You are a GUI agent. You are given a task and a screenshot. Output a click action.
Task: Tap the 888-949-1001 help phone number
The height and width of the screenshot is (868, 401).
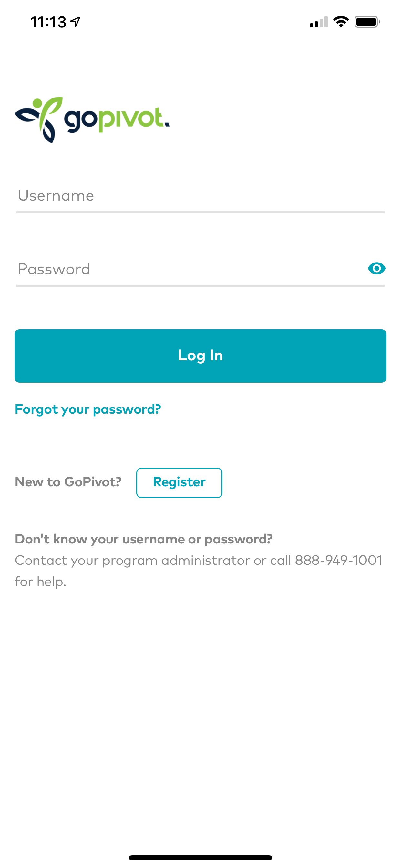tap(339, 560)
